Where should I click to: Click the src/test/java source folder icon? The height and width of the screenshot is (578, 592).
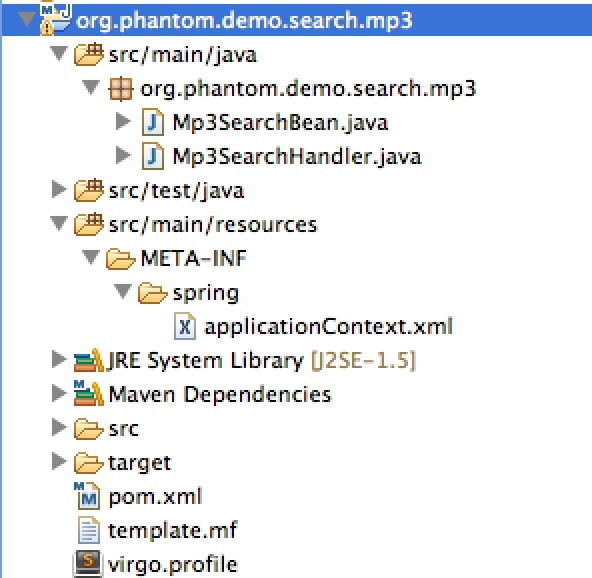[x=88, y=190]
